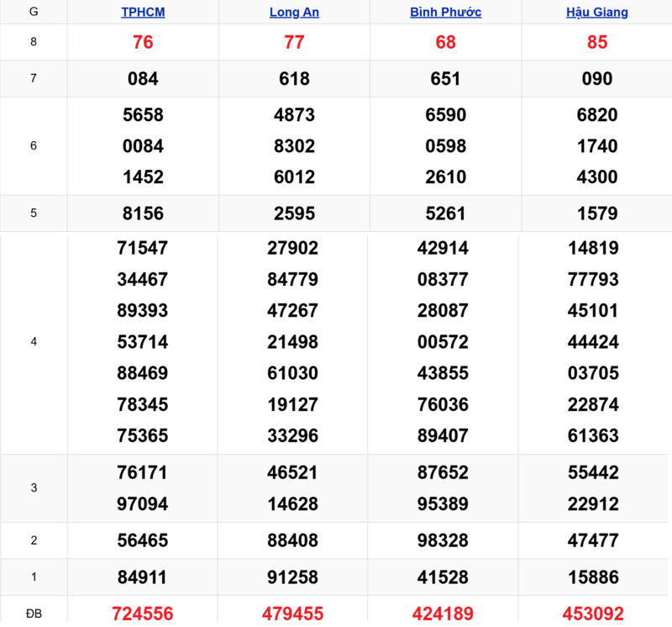Select TPHCM special prize number 724556
Screen dimensions: 672x627
pyautogui.click(x=143, y=614)
